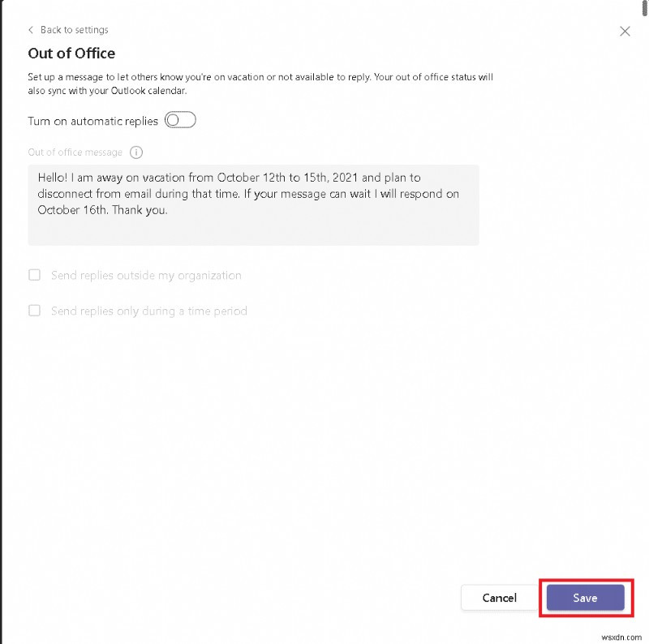The image size is (649, 644).
Task: Click the info icon beside Out of office message
Action: [136, 152]
